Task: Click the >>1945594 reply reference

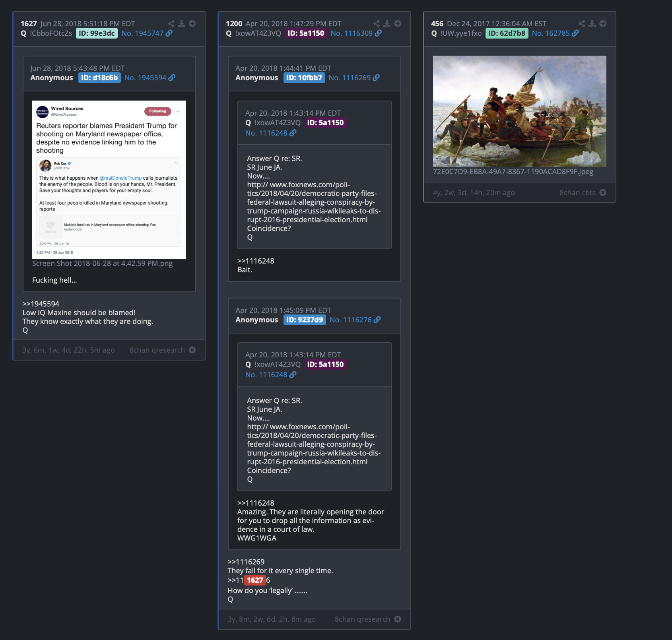Action: (41, 304)
